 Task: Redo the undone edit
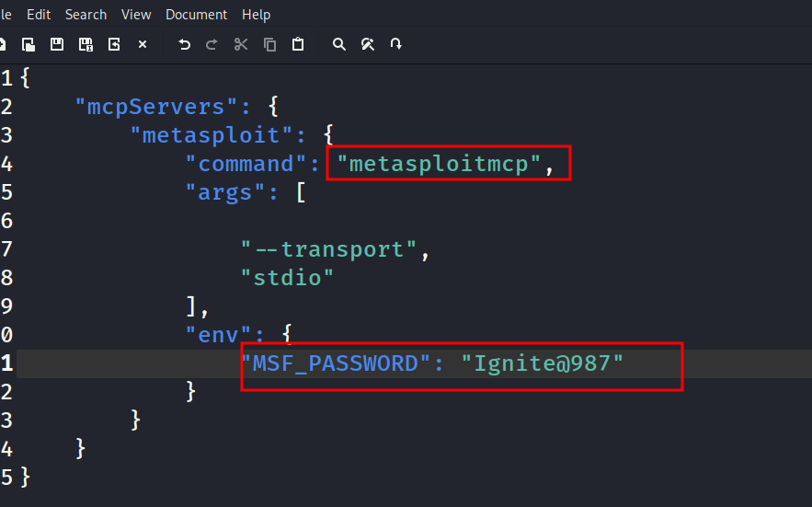tap(212, 44)
